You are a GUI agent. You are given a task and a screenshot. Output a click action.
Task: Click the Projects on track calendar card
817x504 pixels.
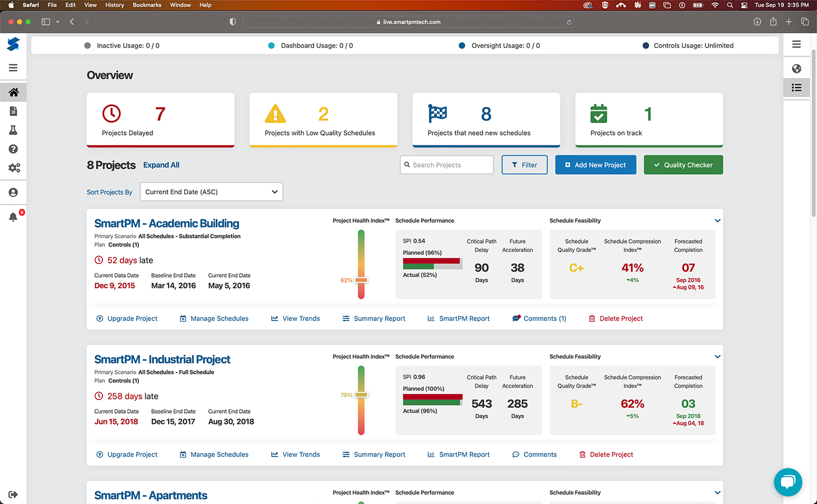(649, 120)
